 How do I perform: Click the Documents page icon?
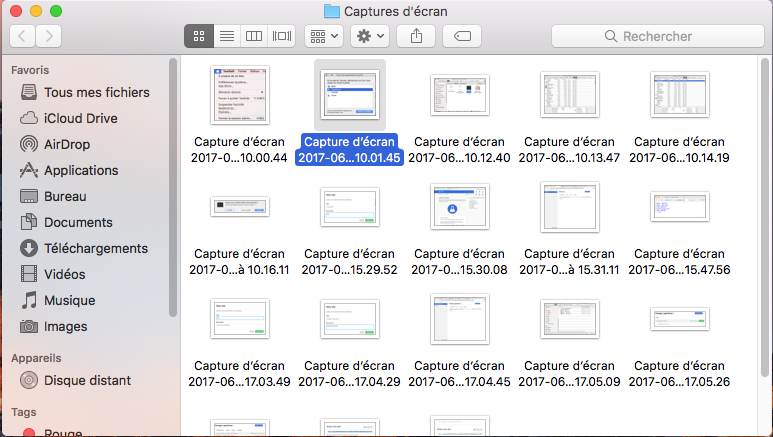29,222
